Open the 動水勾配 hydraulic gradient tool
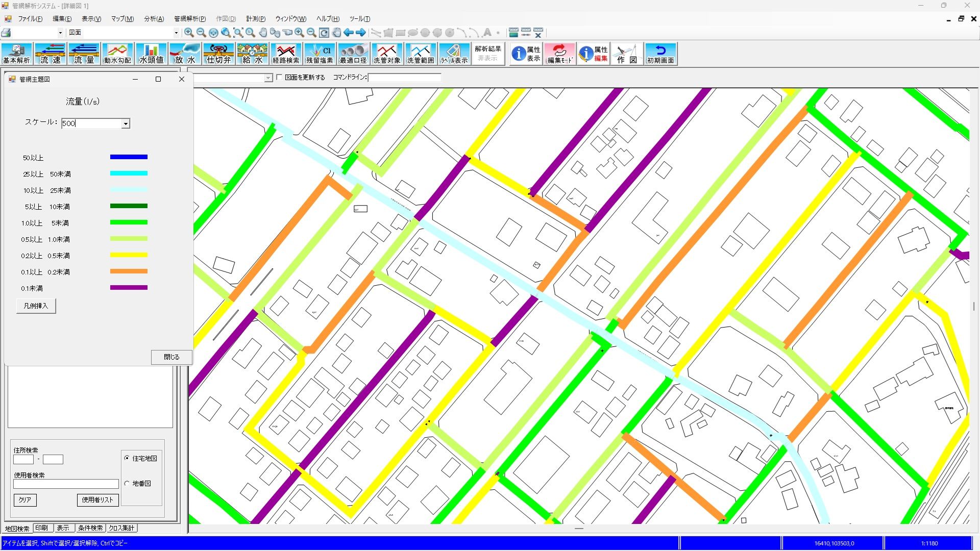 point(117,54)
